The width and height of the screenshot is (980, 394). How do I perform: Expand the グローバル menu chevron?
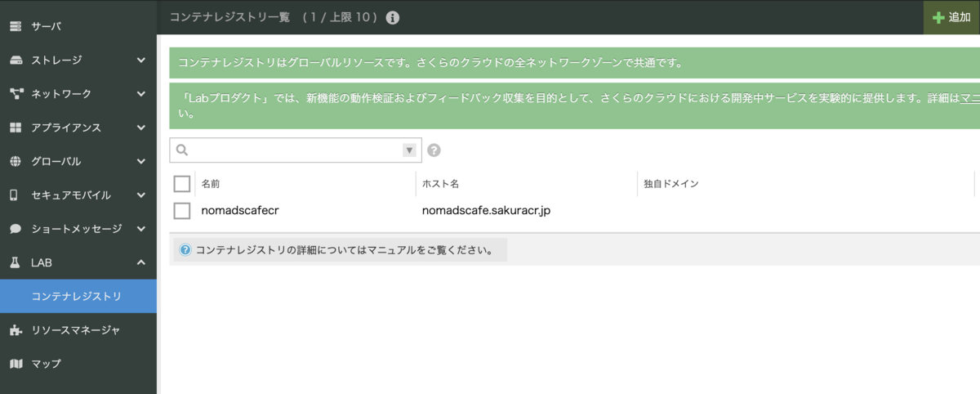[x=141, y=161]
